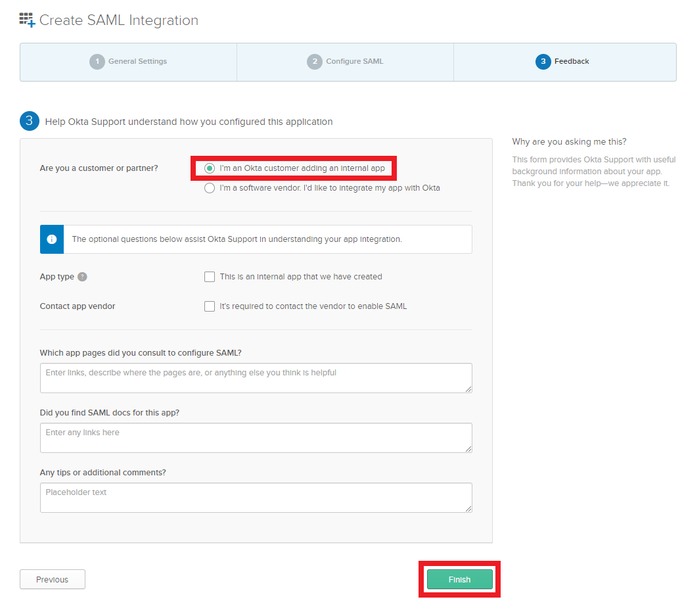
Task: Click the blue info icon in the notice banner
Action: (x=52, y=239)
